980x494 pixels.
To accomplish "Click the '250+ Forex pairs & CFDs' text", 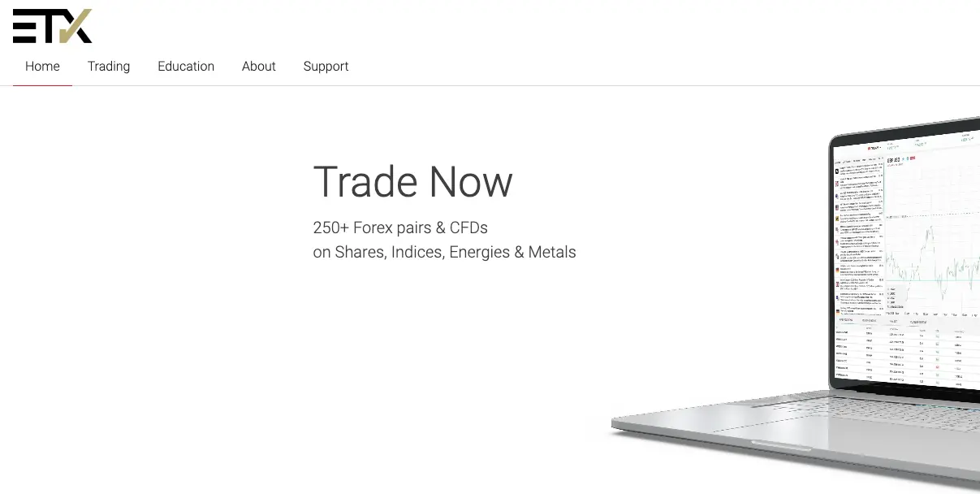I will click(x=400, y=227).
